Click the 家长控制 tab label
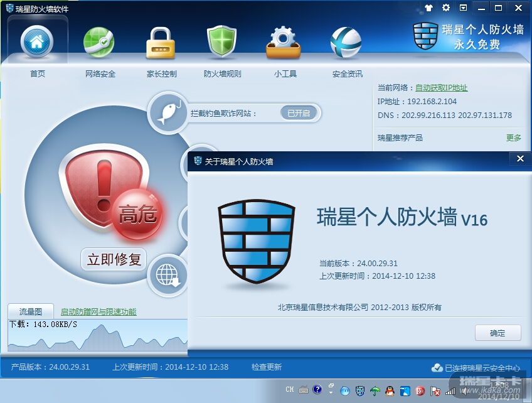 (x=161, y=73)
